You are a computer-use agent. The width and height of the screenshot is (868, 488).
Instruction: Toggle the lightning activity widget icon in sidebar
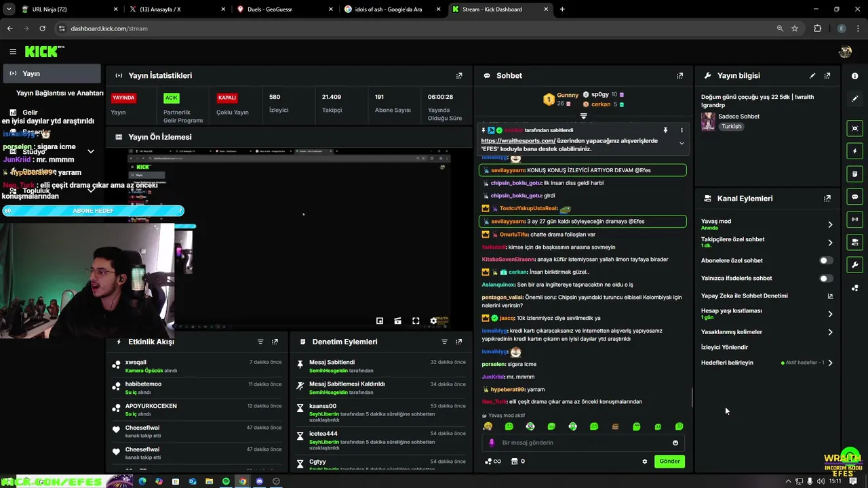855,151
